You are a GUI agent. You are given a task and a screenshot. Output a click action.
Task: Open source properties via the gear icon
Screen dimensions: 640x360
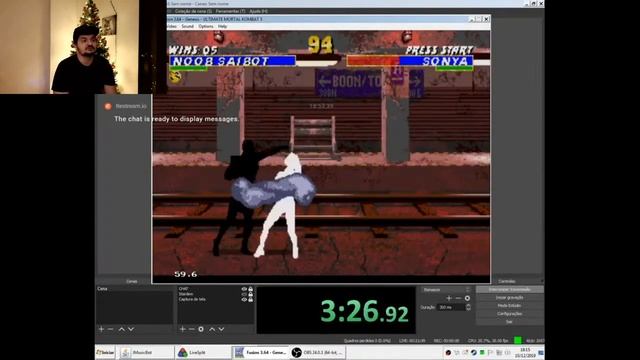click(201, 329)
